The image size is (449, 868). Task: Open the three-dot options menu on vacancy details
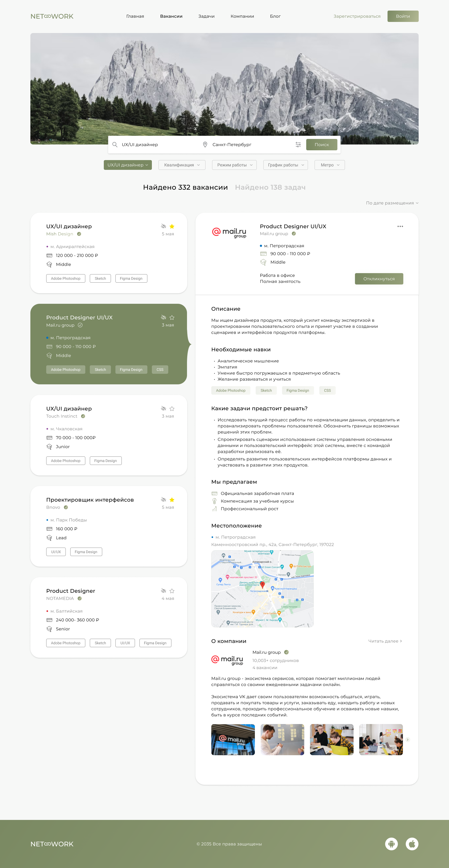click(x=400, y=226)
